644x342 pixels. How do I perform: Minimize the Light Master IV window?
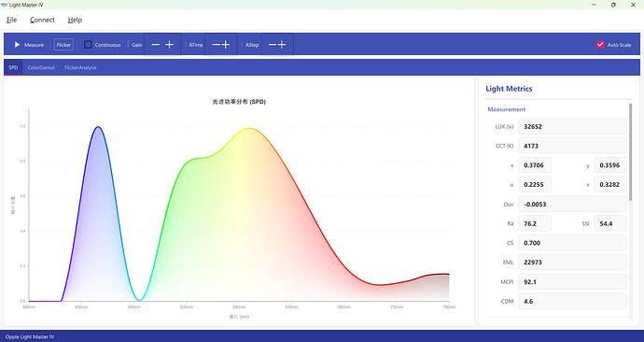594,5
